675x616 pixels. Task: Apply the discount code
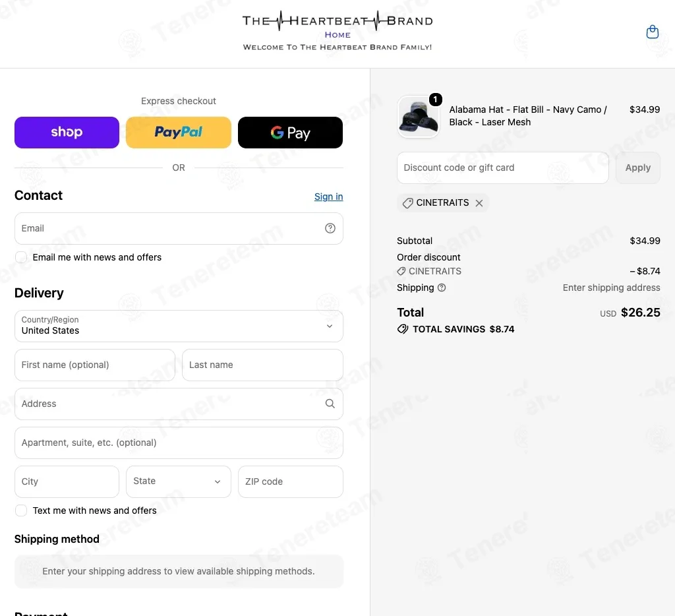(637, 168)
